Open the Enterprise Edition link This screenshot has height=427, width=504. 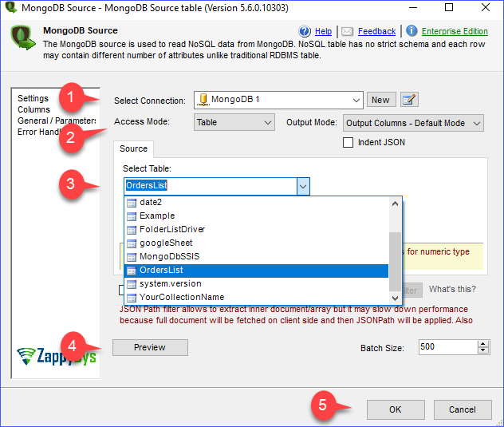point(455,32)
